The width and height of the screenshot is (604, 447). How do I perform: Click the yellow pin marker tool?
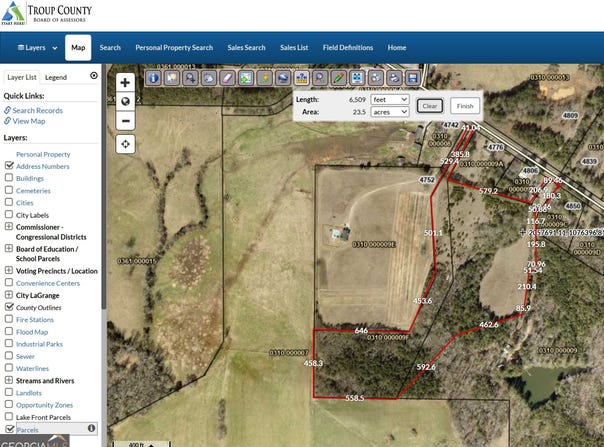tap(264, 78)
